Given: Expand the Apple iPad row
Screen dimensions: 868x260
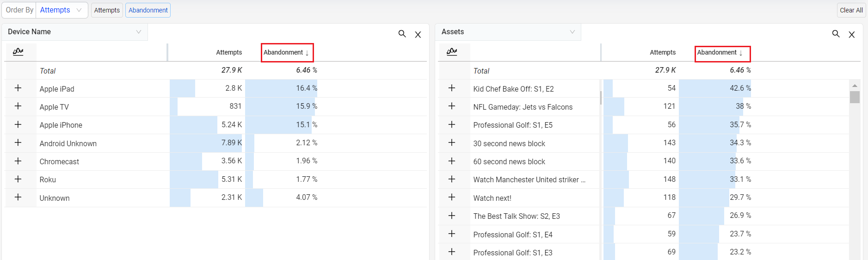Looking at the screenshot, I should pyautogui.click(x=18, y=88).
